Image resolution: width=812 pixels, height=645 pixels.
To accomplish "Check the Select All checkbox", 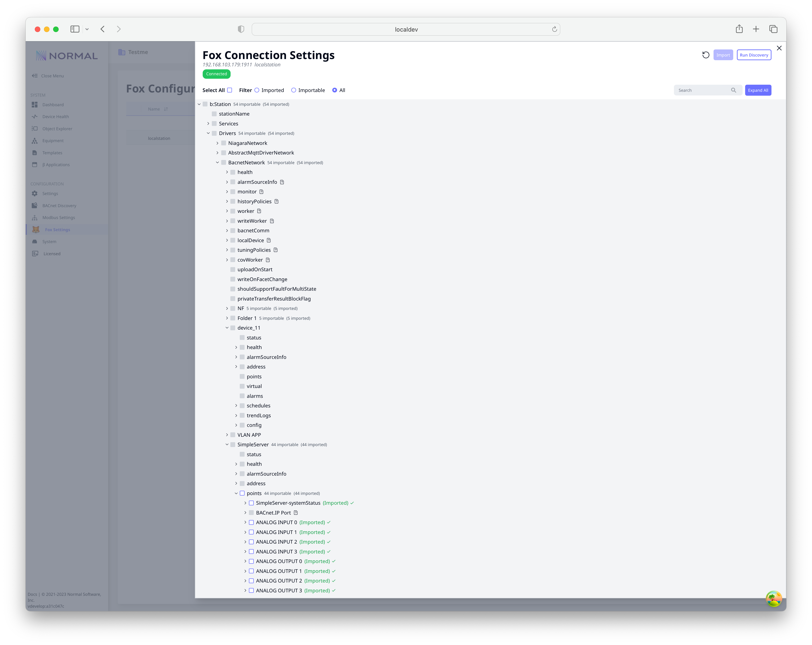I will coord(229,90).
